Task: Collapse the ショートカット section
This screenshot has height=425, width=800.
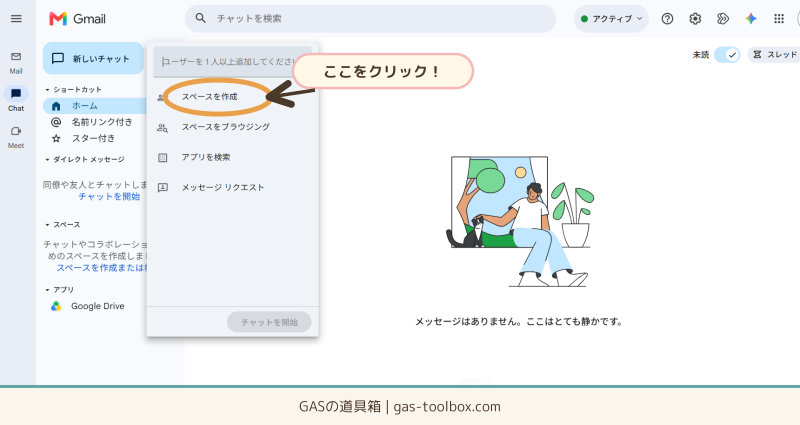Action: 47,90
